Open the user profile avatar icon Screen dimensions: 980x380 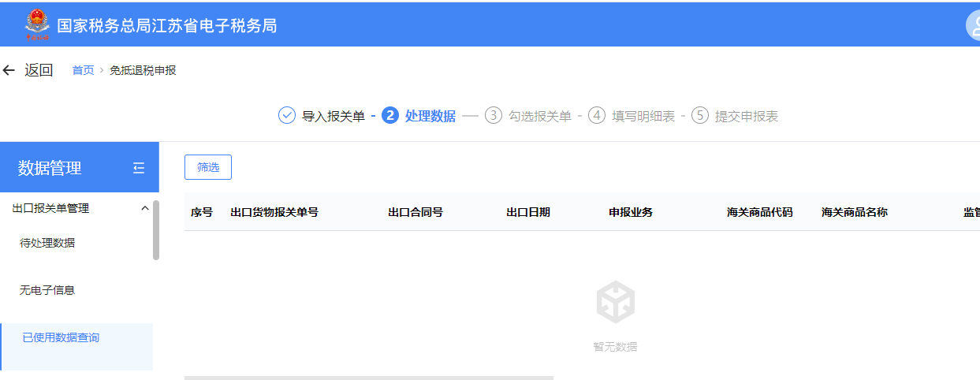(x=973, y=25)
